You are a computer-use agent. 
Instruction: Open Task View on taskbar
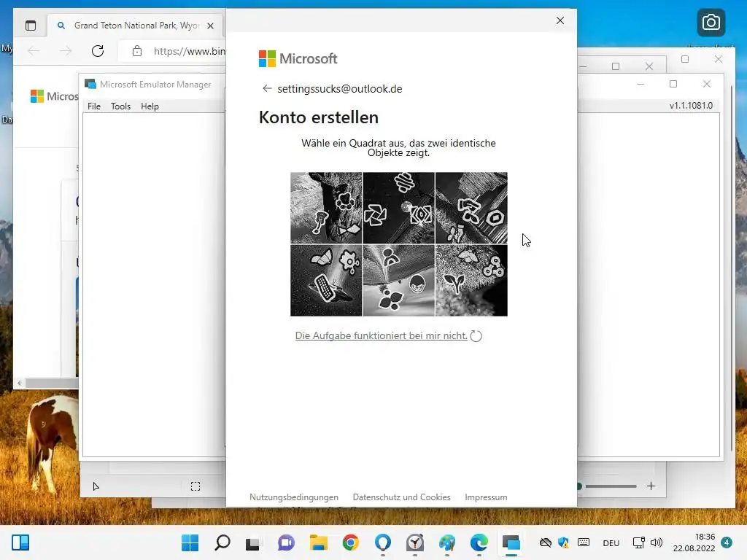(253, 542)
